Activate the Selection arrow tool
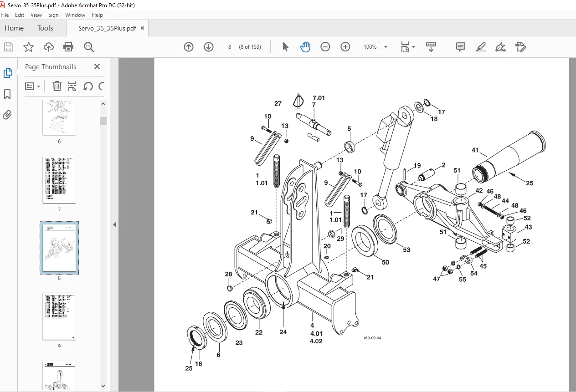Screen dimensions: 576x392 click(x=286, y=47)
